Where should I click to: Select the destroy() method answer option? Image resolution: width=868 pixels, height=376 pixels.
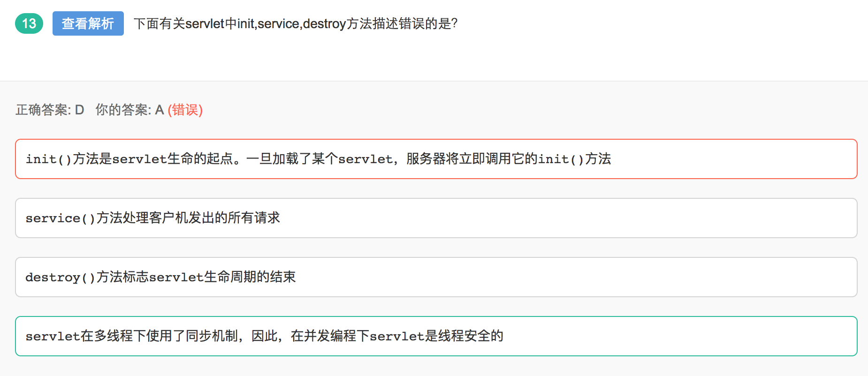(436, 277)
